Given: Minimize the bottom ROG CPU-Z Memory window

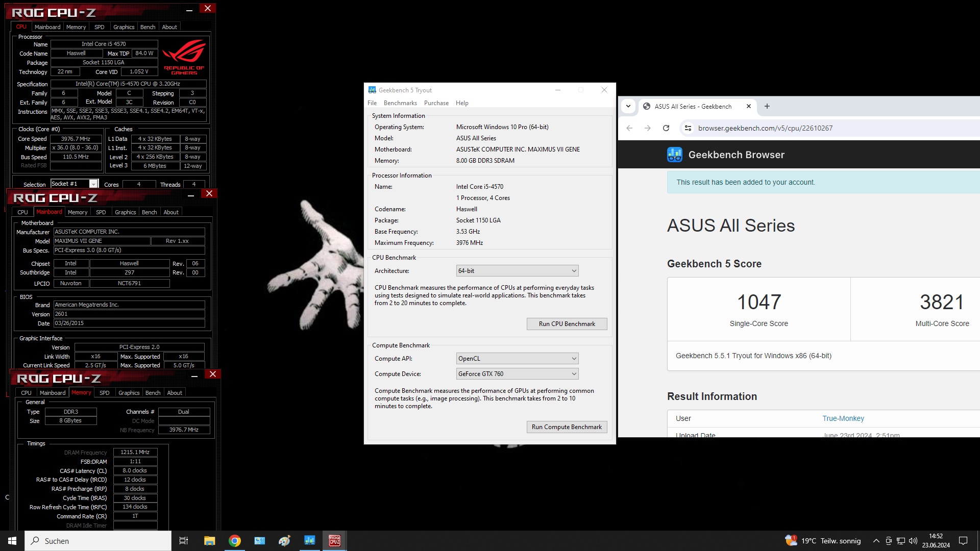Looking at the screenshot, I should [x=194, y=375].
